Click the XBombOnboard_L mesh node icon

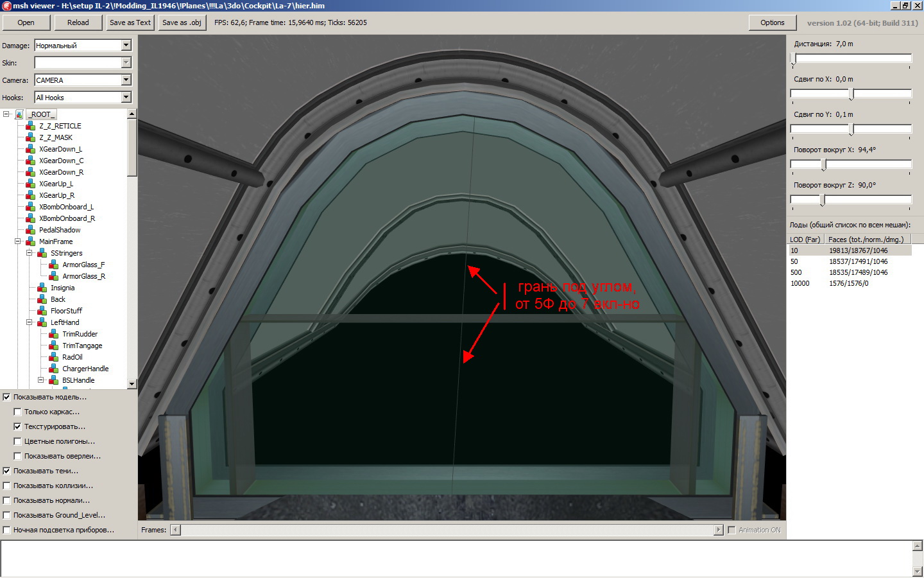tap(30, 207)
